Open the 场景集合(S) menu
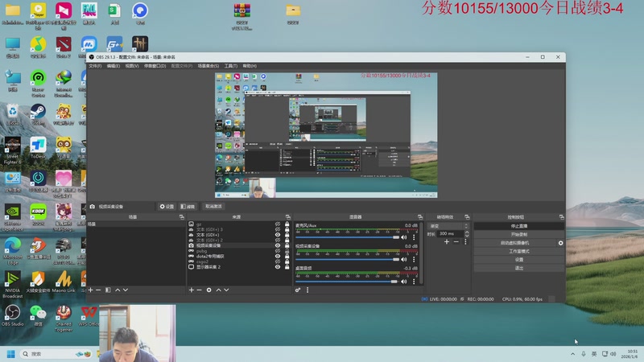 tap(208, 66)
